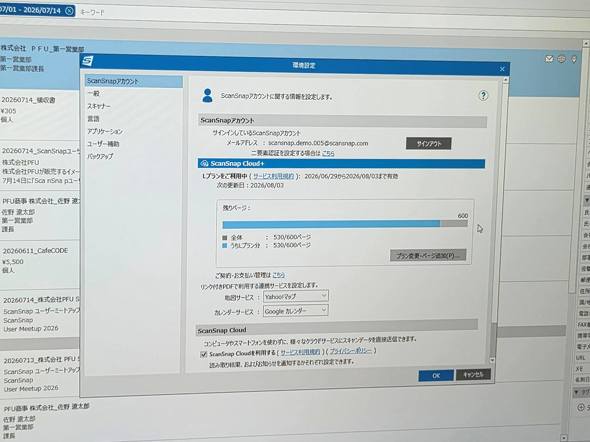Click the email address scansnap.demo.005@scansnap.com
This screenshot has height=442, width=590.
click(318, 143)
